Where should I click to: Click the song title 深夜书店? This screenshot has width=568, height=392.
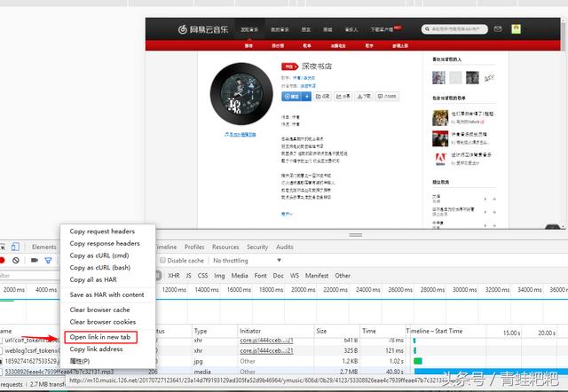tap(317, 67)
